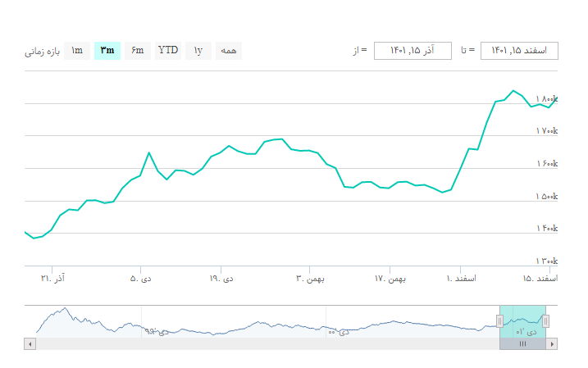The image size is (588, 368).
Task: Click the left navigator range handle
Action: [499, 320]
